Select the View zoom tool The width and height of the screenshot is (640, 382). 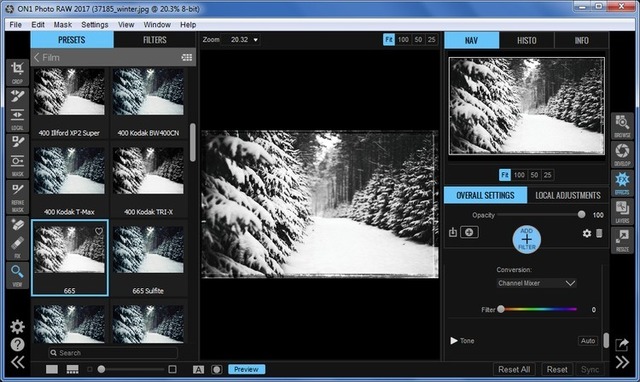[x=17, y=275]
